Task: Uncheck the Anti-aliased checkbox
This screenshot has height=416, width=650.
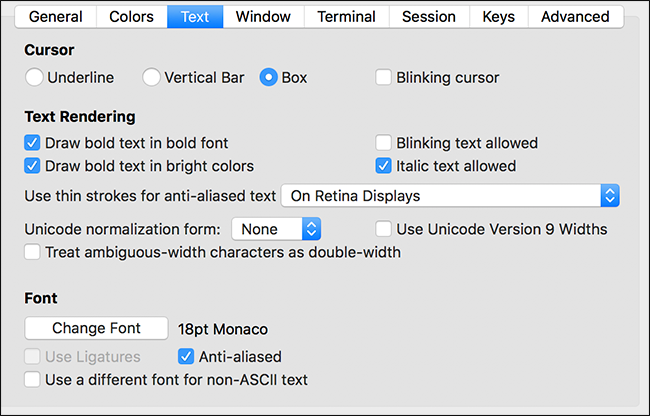Action: click(186, 356)
